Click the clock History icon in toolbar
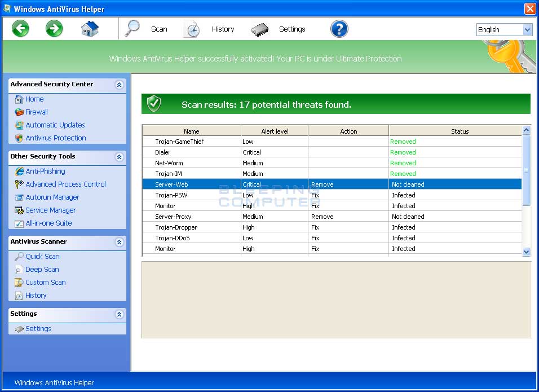The width and height of the screenshot is (539, 392). tap(192, 29)
